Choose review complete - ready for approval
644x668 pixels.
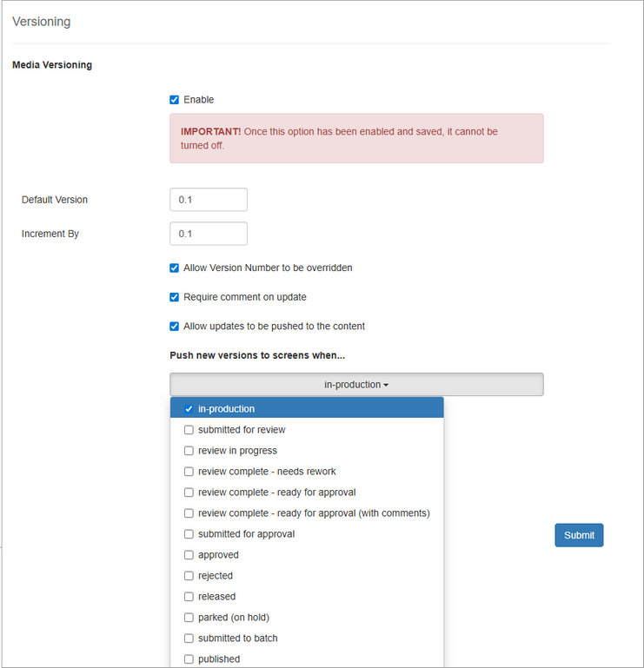click(189, 493)
